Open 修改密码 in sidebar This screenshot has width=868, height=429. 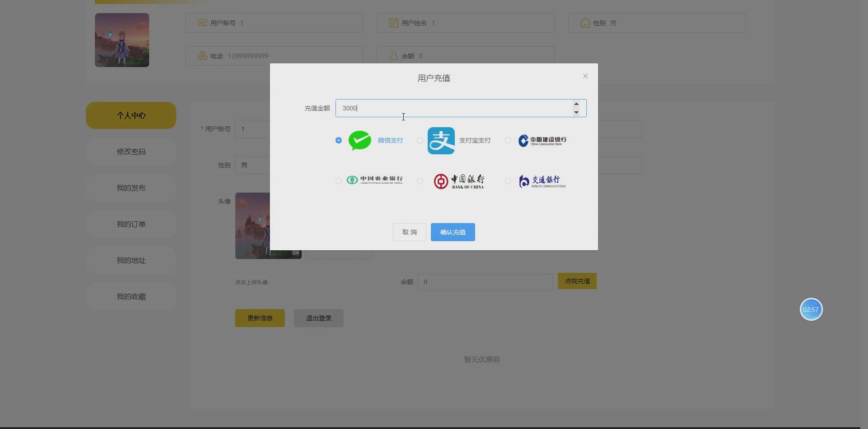point(131,152)
